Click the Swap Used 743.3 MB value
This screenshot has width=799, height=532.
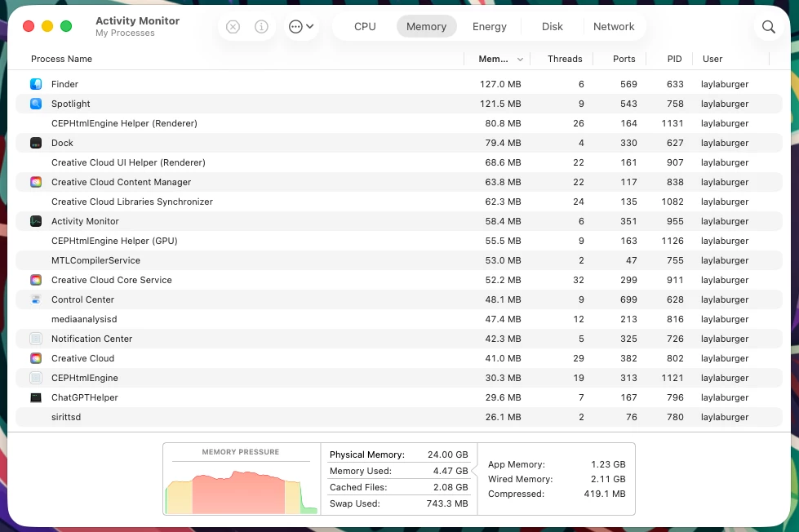click(x=447, y=503)
